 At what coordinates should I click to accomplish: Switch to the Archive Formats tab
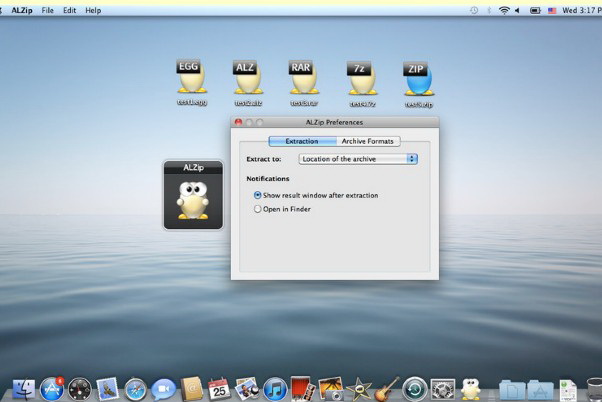[x=369, y=141]
